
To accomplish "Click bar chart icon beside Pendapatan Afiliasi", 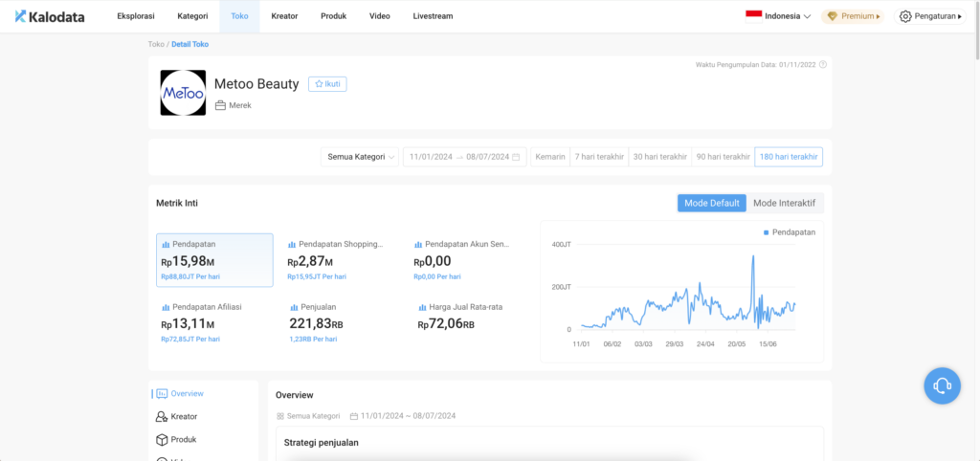I will (x=166, y=307).
